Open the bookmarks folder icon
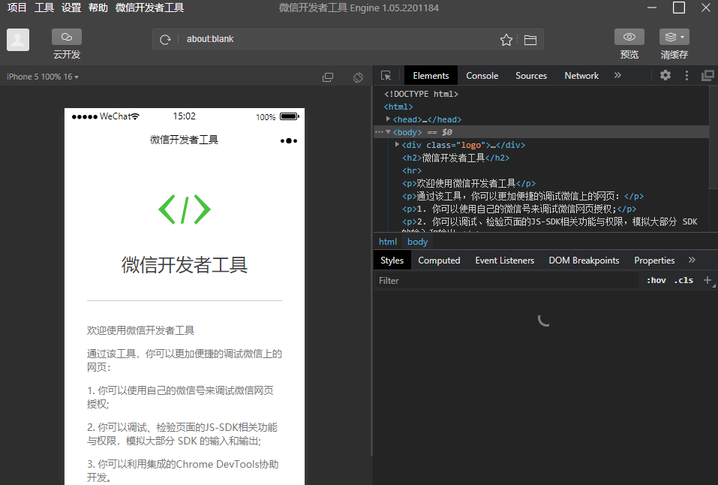Screen dimensions: 718x485 530,40
